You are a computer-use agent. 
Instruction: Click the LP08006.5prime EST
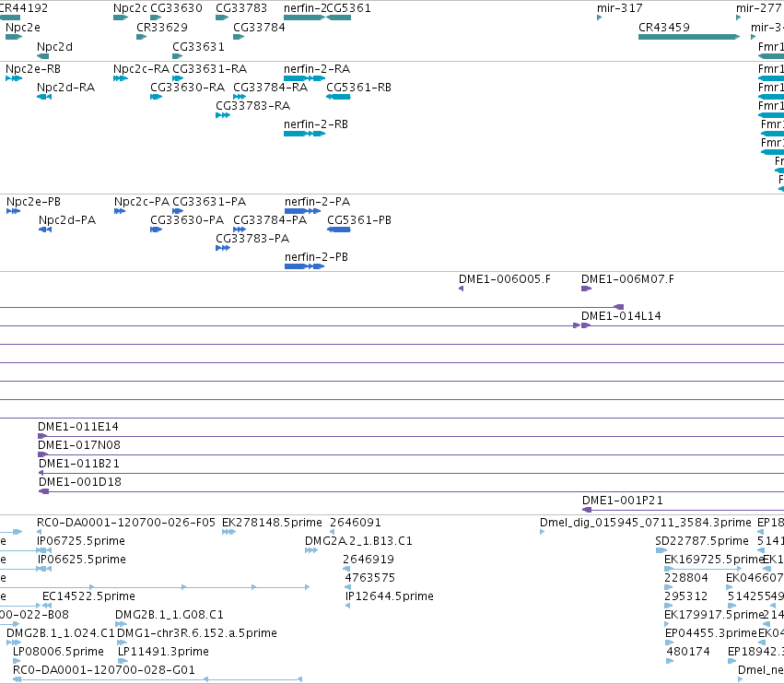click(17, 661)
